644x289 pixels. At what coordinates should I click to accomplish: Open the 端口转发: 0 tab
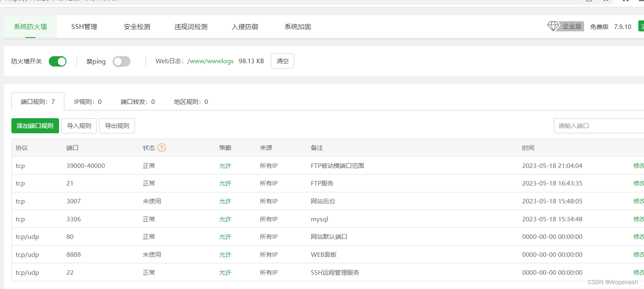point(138,101)
